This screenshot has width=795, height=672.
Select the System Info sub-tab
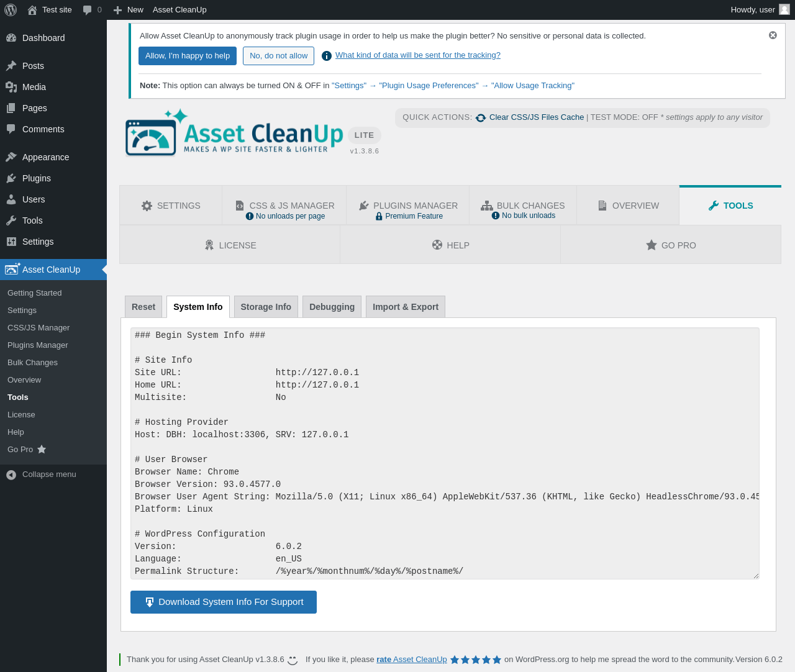click(198, 307)
